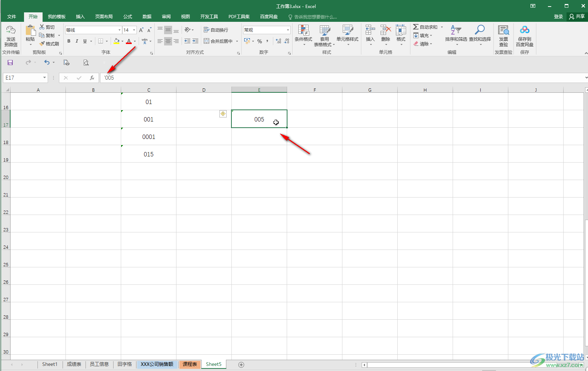Click the Login button
Screen dimensions: 588x371
tap(558, 17)
